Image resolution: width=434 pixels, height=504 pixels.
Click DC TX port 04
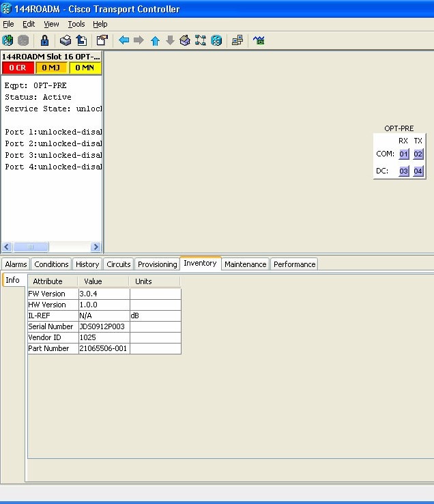[x=418, y=171]
